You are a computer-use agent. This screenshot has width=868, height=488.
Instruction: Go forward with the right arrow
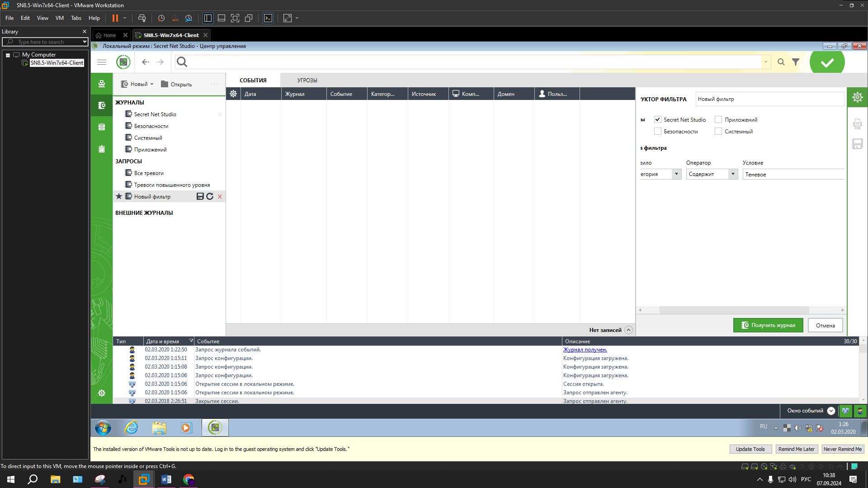click(160, 62)
